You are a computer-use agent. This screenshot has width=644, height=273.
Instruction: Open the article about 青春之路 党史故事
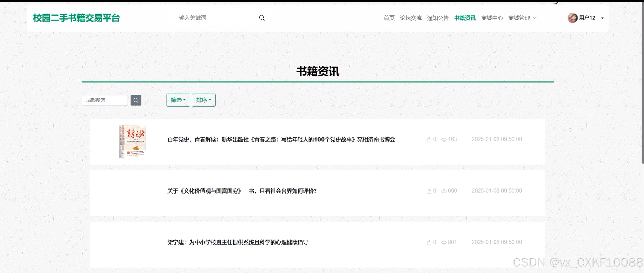[281, 139]
